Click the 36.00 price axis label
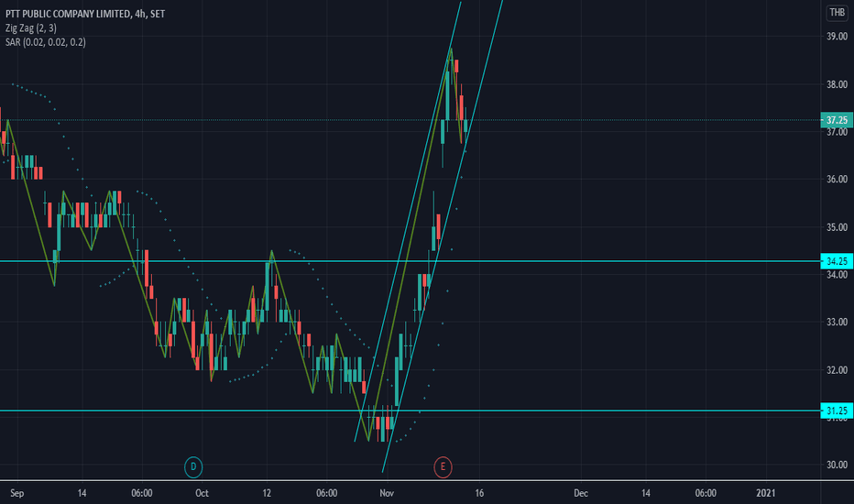 837,180
